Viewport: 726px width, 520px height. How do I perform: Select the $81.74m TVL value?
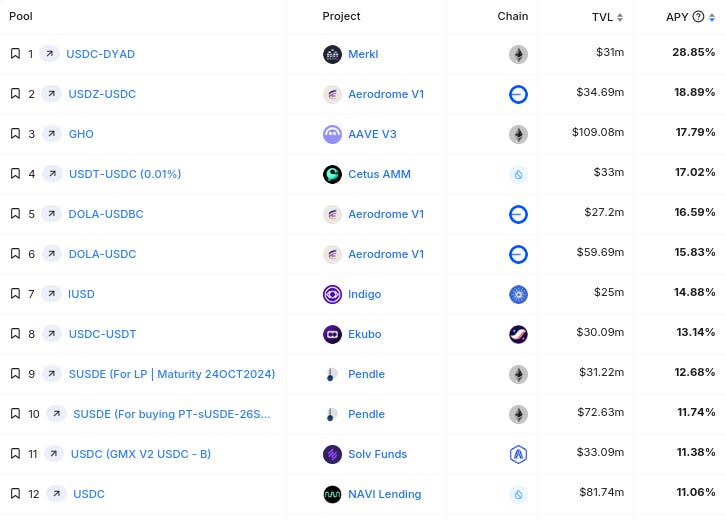click(x=601, y=492)
